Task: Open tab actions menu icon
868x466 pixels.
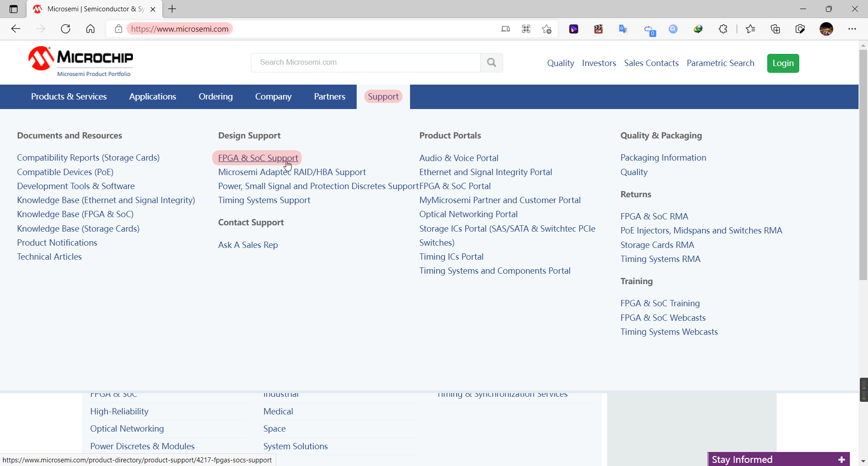Action: [x=14, y=9]
